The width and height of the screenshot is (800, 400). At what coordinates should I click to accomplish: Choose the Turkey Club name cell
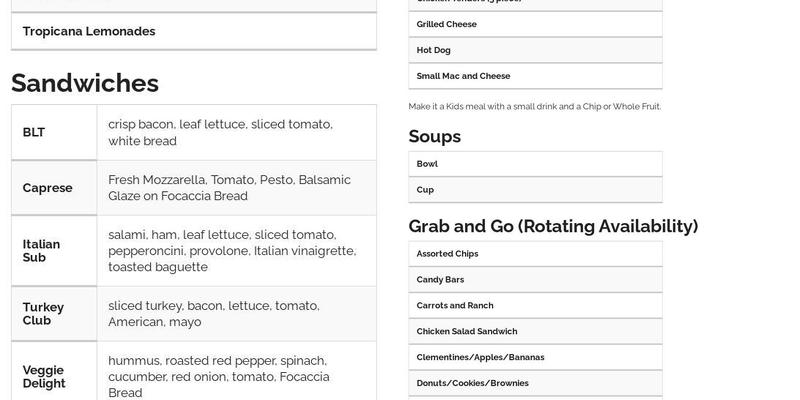pos(54,314)
